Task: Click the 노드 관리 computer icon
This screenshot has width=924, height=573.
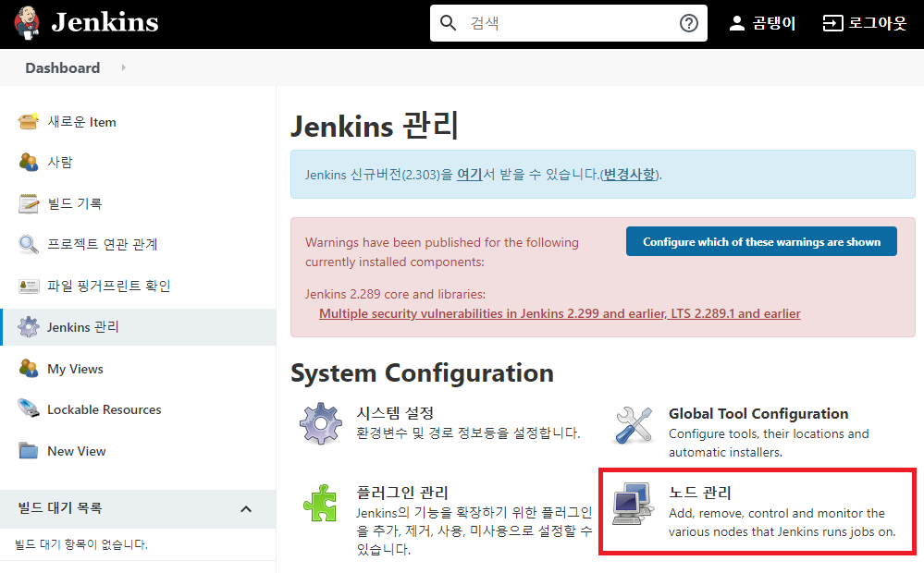Action: click(x=633, y=504)
